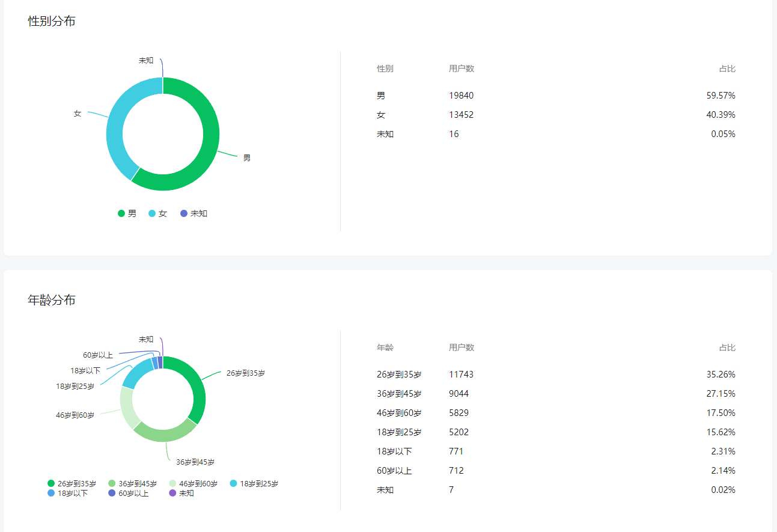
Task: Click the 女 callout label beside gender donut
Action: coord(78,114)
